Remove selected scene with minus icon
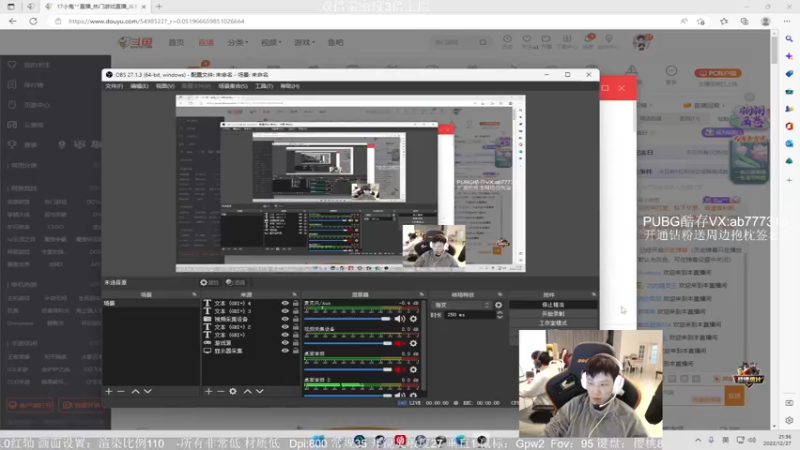The width and height of the screenshot is (800, 450). tap(121, 391)
